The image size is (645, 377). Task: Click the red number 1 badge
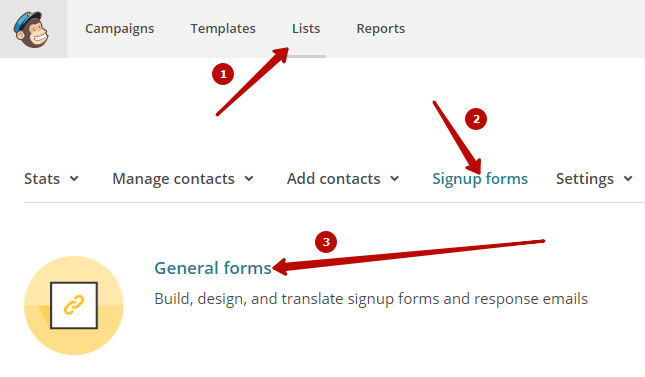[x=223, y=74]
